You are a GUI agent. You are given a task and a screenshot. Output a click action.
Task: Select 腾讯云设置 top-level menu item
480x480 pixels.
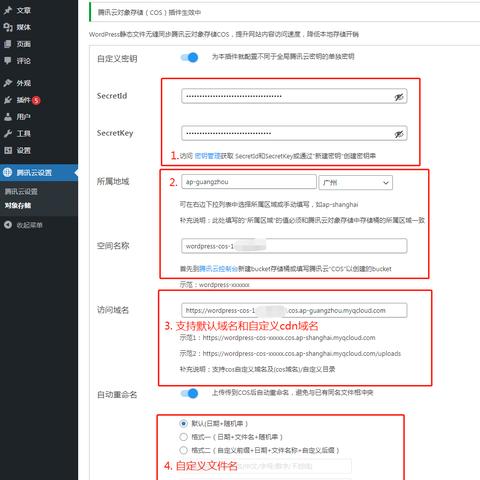(39, 172)
